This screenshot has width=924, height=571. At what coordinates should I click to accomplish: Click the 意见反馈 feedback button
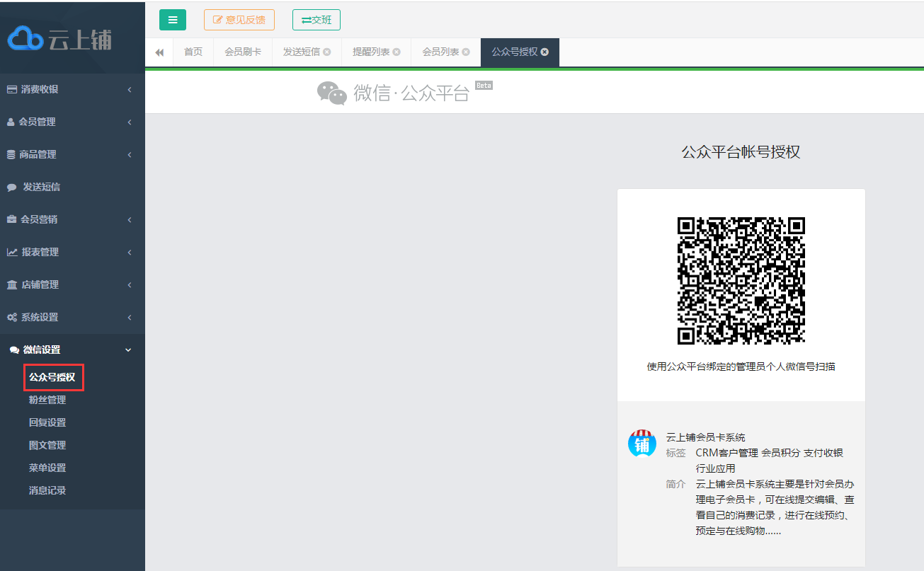tap(239, 20)
